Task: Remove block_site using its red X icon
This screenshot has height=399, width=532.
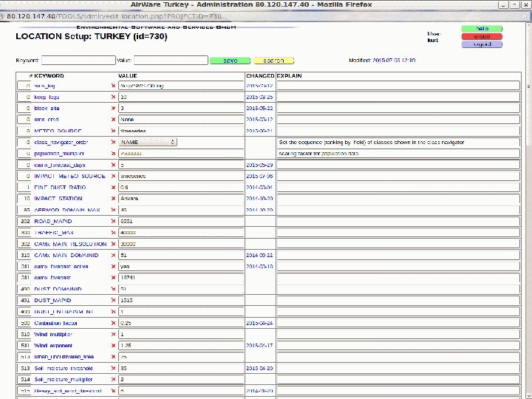Action: 113,108
